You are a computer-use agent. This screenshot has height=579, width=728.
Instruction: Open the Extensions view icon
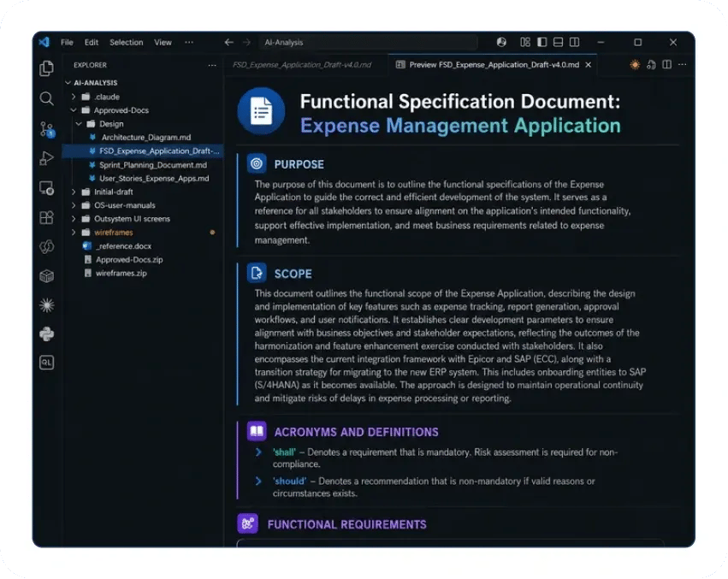(46, 218)
